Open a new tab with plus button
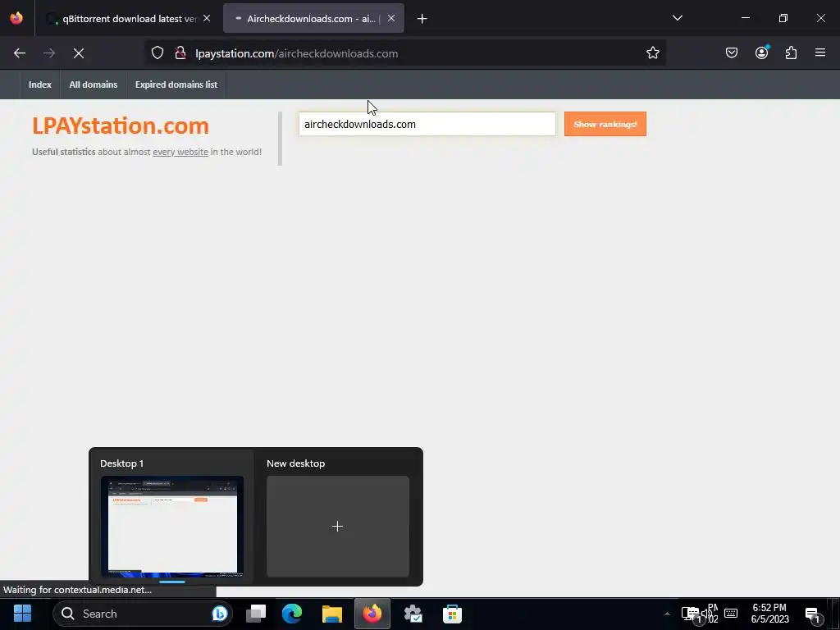The height and width of the screenshot is (630, 840). (422, 19)
